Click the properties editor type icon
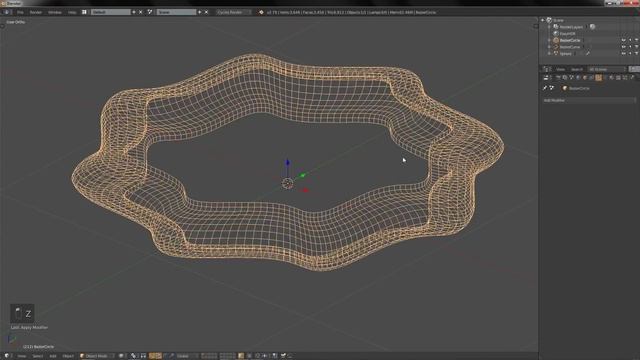The width and height of the screenshot is (640, 360). tap(547, 78)
